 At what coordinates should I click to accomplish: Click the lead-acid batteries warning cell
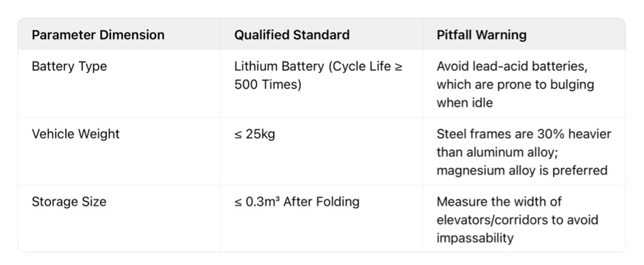click(x=515, y=84)
